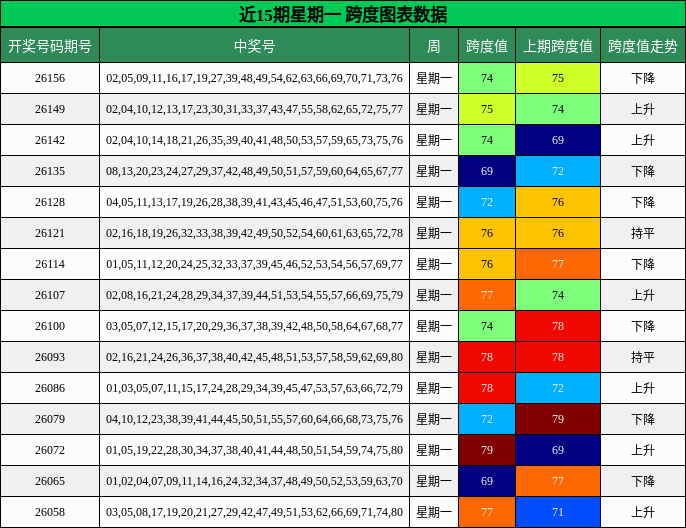Image resolution: width=686 pixels, height=528 pixels.
Task: Select issue number 26079
Action: click(50, 420)
